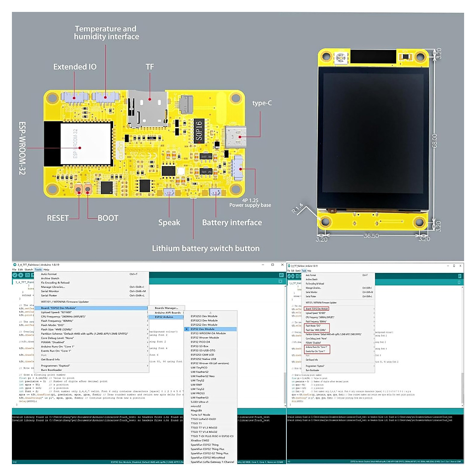Choose ESP32S3 Dev Module from board list

coord(211,316)
